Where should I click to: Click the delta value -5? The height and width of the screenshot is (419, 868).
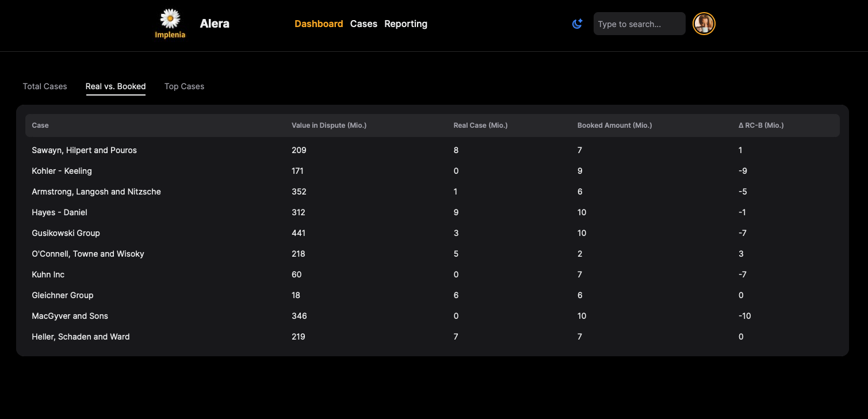point(743,192)
